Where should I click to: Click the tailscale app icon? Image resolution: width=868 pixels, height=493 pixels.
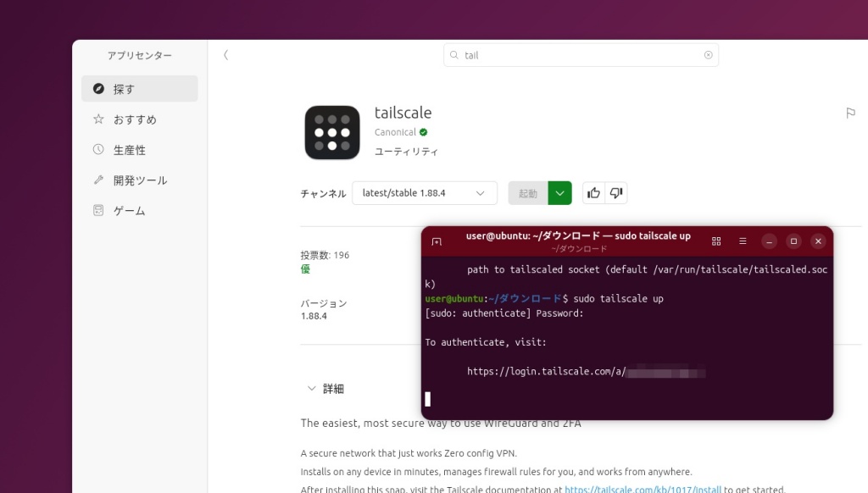(332, 132)
